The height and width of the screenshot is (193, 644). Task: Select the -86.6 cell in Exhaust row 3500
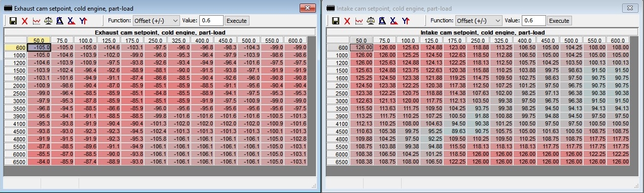tap(109, 108)
